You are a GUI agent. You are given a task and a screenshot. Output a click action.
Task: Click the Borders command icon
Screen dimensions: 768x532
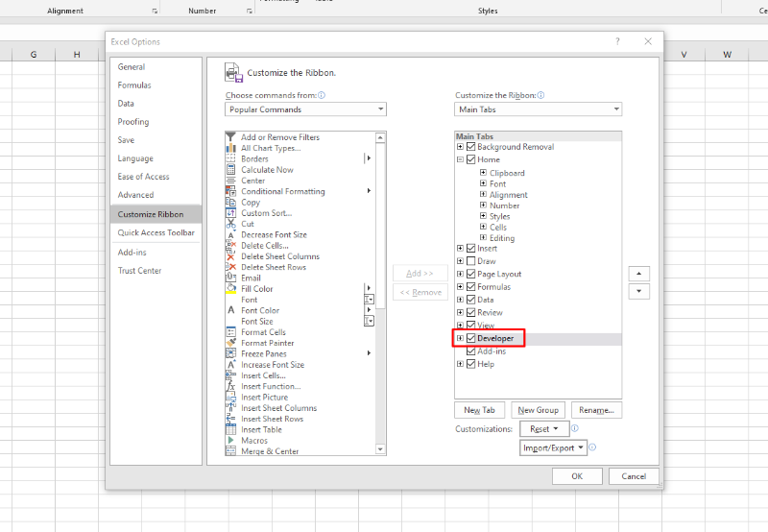(230, 158)
